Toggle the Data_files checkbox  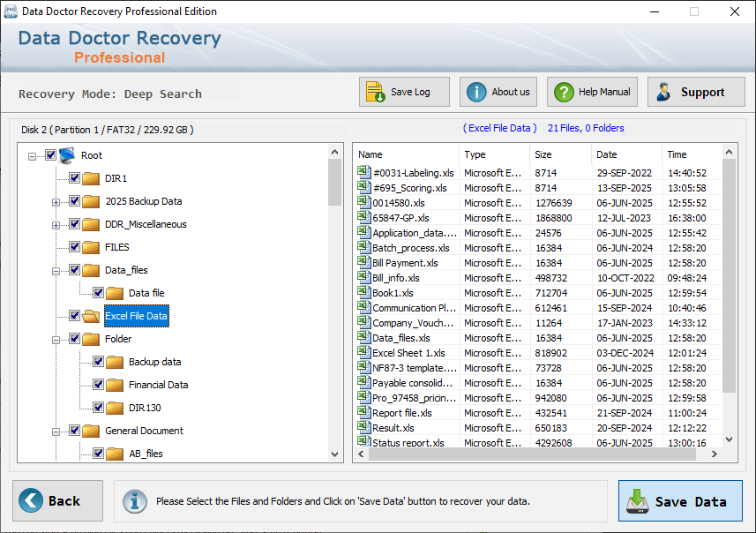(74, 270)
